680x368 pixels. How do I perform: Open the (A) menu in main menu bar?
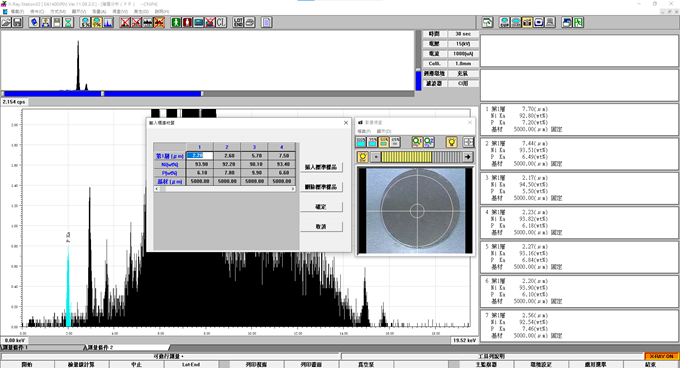click(99, 11)
